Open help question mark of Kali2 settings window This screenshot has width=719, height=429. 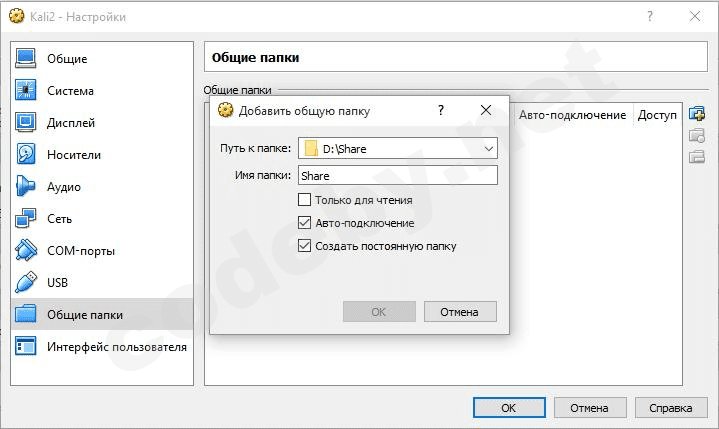(x=650, y=16)
